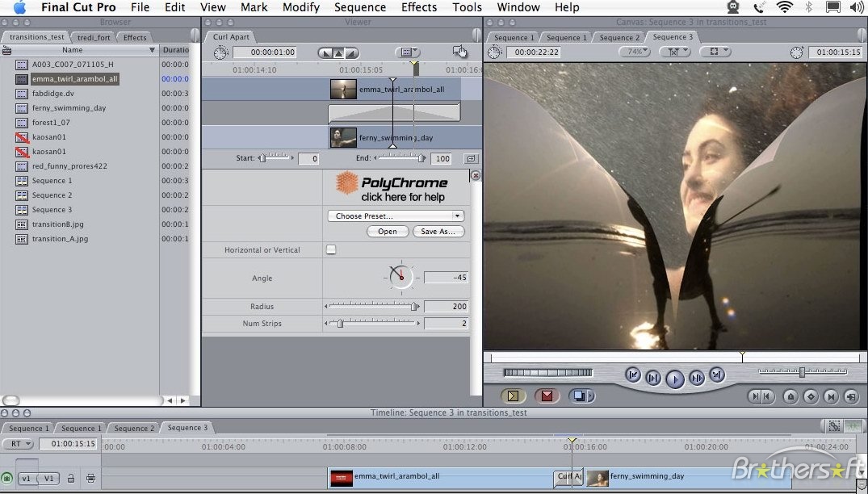Open the RT pop-up menu in Timeline
The width and height of the screenshot is (868, 494).
[17, 444]
